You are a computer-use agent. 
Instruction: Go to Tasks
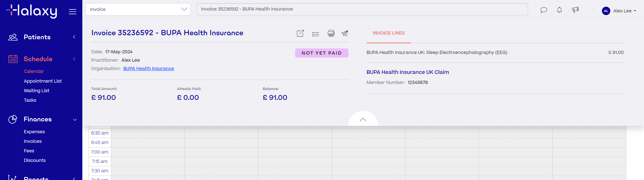pos(30,100)
